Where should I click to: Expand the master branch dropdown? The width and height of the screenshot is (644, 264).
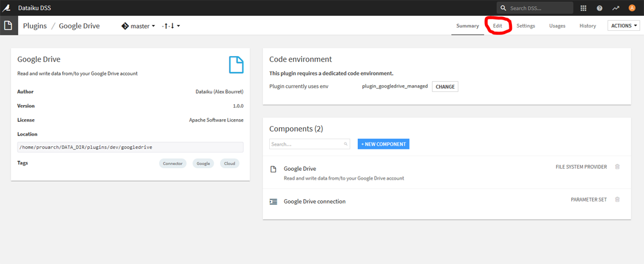138,26
